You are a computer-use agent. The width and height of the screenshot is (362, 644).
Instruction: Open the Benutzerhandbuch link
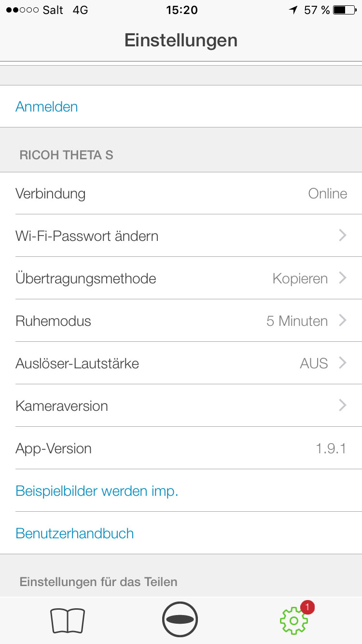coord(75,533)
